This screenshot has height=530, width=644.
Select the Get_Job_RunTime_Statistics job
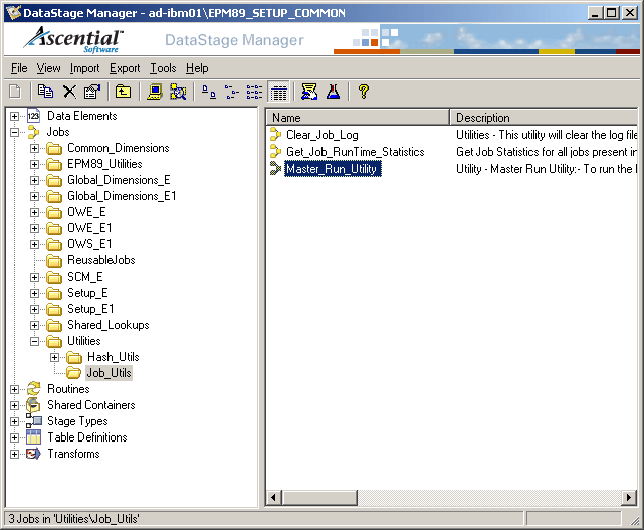pyautogui.click(x=355, y=152)
